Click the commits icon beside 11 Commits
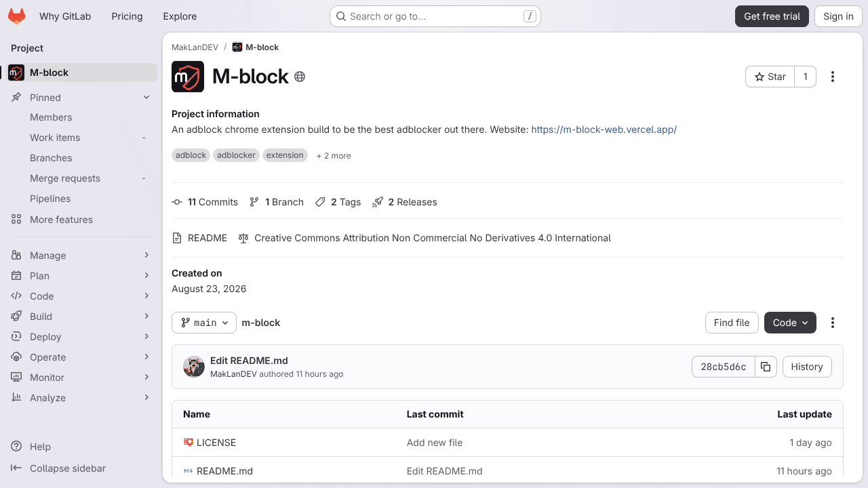Image resolution: width=868 pixels, height=488 pixels. 177,202
